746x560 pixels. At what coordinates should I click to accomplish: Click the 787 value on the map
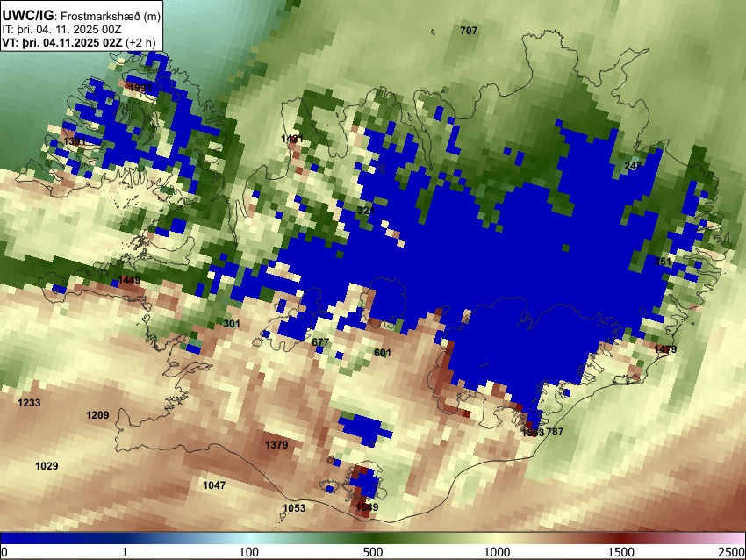click(555, 432)
